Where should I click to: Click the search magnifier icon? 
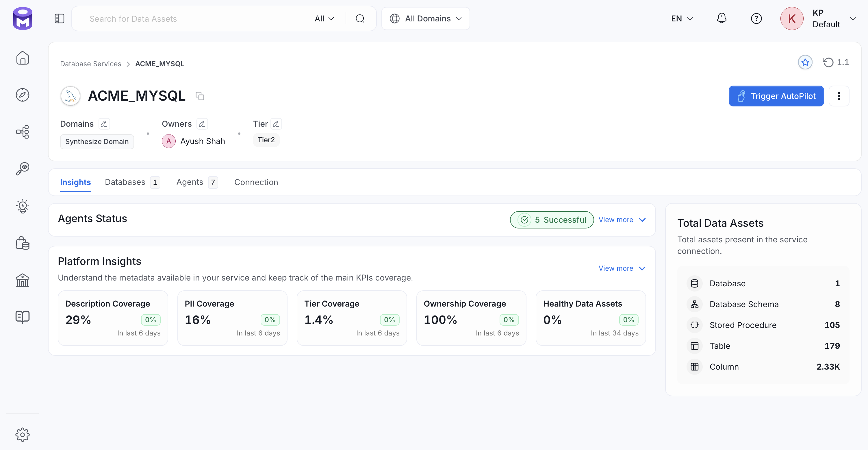point(360,19)
